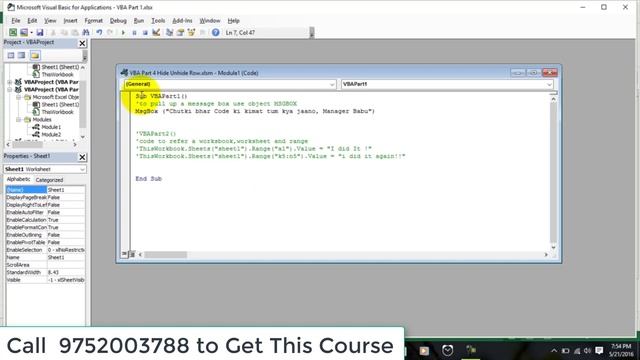Open the Insert object dropdown arrow in toolbar

pos(31,32)
